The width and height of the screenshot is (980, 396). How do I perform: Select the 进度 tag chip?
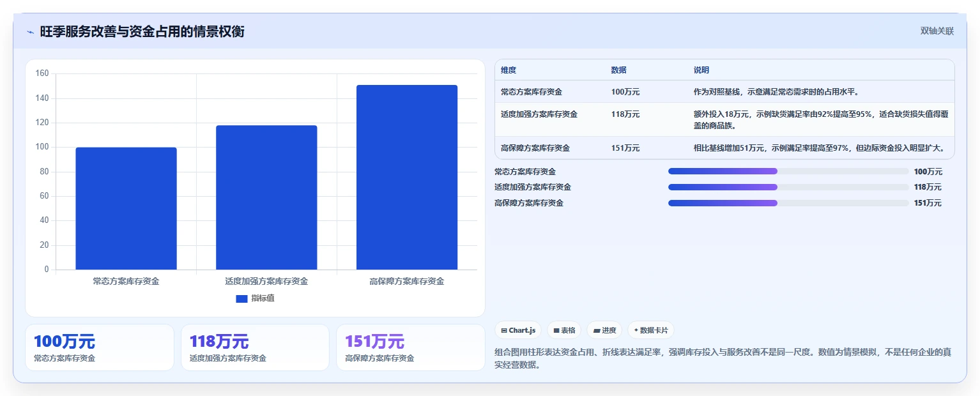pos(604,330)
